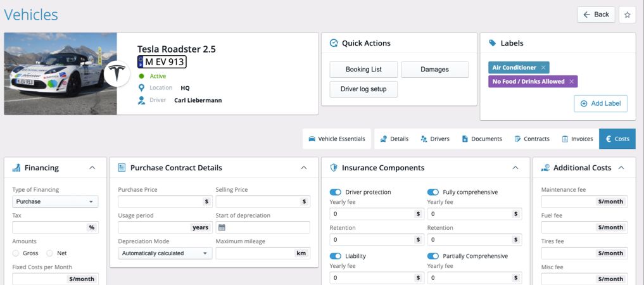Image resolution: width=644 pixels, height=285 pixels.
Task: Click the Additional Costs hand-coin icon
Action: tap(545, 168)
